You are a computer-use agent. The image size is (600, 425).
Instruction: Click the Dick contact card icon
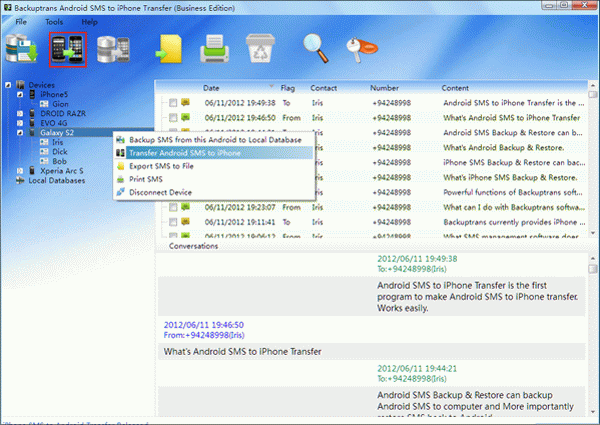click(44, 152)
